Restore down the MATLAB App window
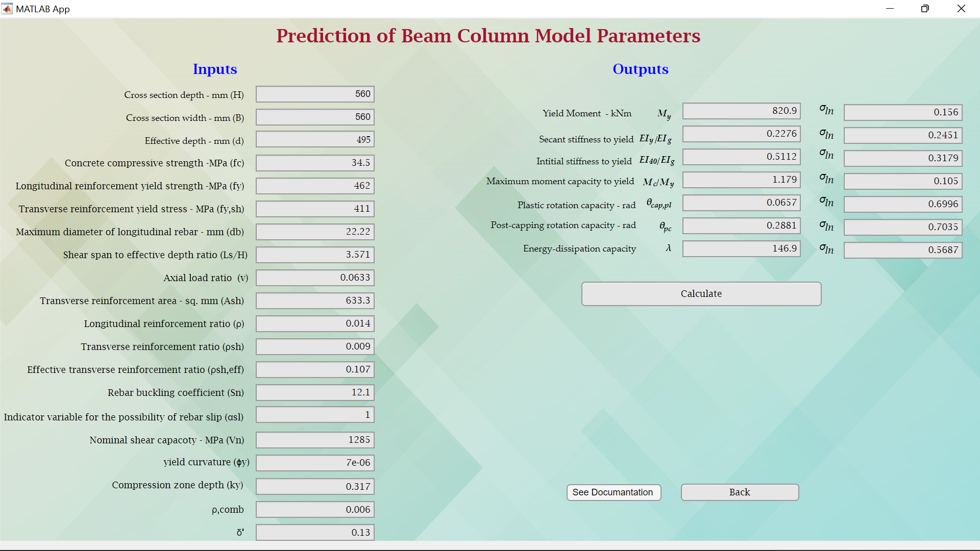Viewport: 980px width, 551px height. coord(925,9)
